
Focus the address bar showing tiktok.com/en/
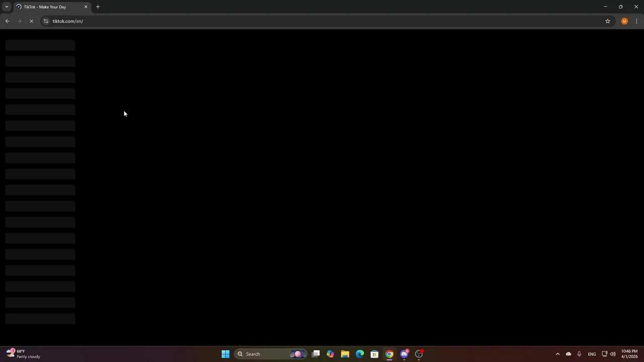click(x=322, y=21)
